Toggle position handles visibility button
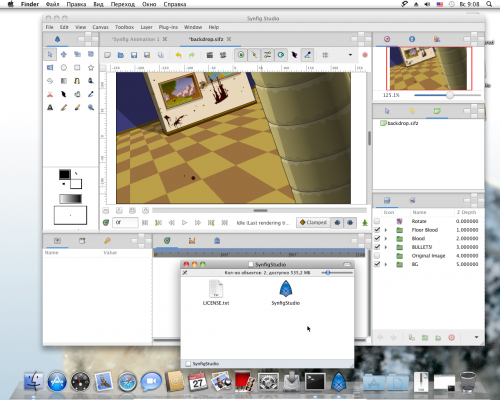 click(x=241, y=55)
